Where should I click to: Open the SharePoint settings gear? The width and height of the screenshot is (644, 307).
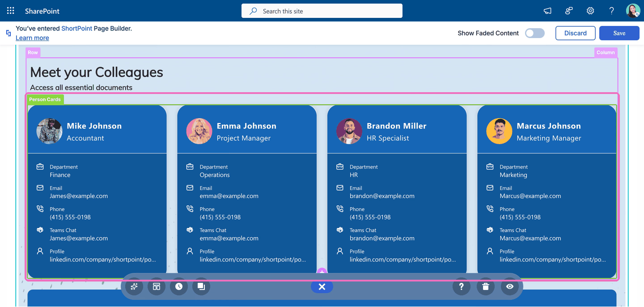click(x=590, y=11)
